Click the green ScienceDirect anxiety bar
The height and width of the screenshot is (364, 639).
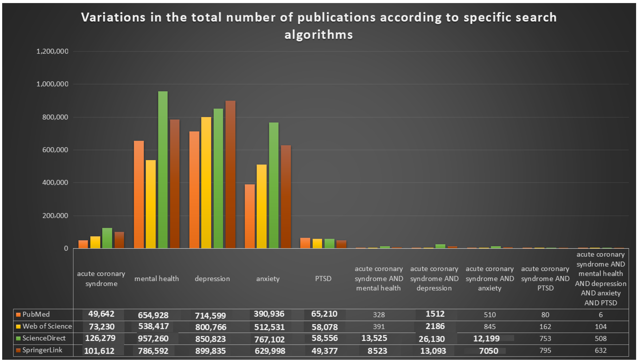(x=273, y=185)
